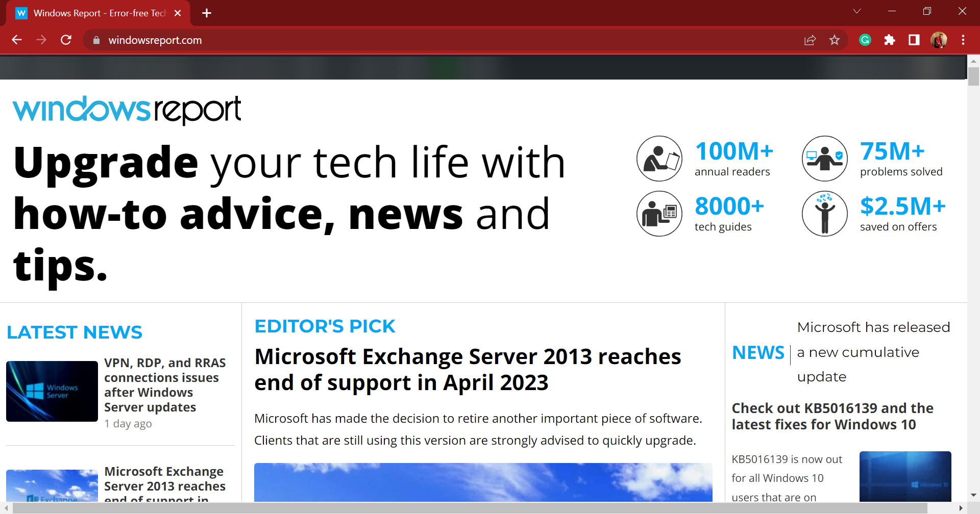Go back to the previous page
Screen dimensions: 980x514
(17, 40)
